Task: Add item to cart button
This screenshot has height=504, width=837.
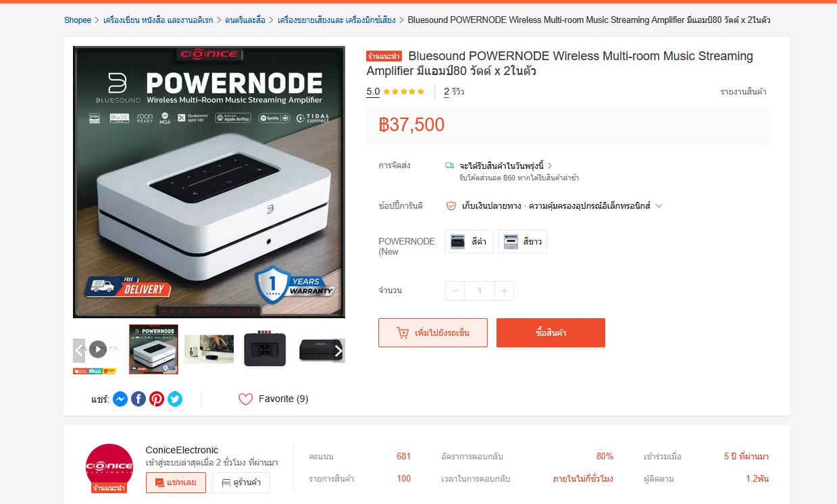Action: pyautogui.click(x=433, y=333)
